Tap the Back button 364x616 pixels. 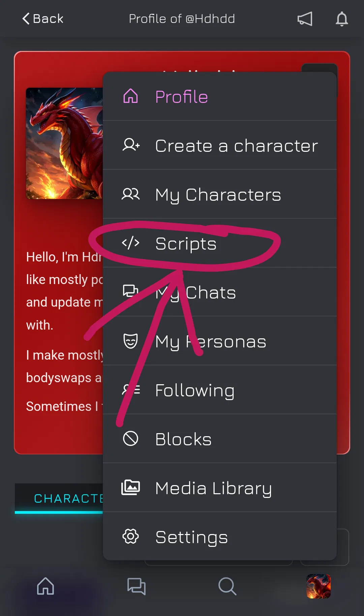click(x=42, y=19)
